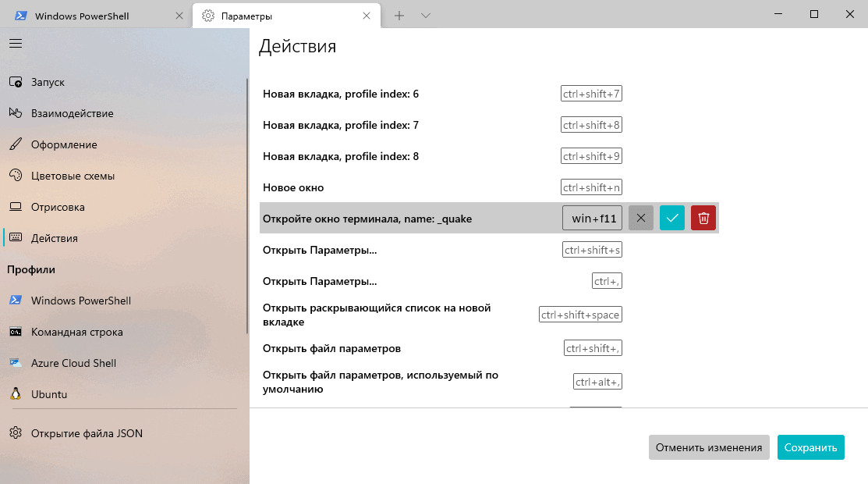
Task: Click the gear icon on Параметры tab
Action: coord(208,16)
